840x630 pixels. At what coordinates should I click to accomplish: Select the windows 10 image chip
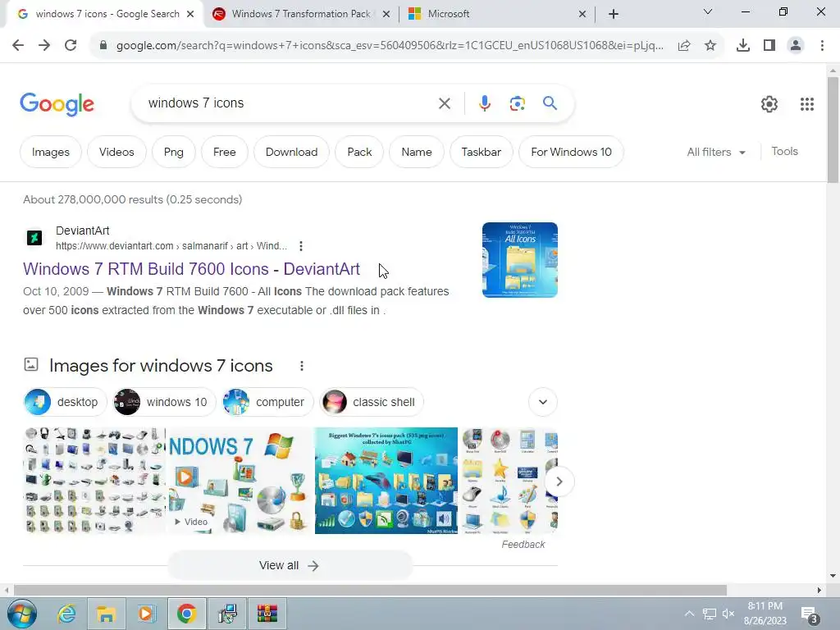164,402
